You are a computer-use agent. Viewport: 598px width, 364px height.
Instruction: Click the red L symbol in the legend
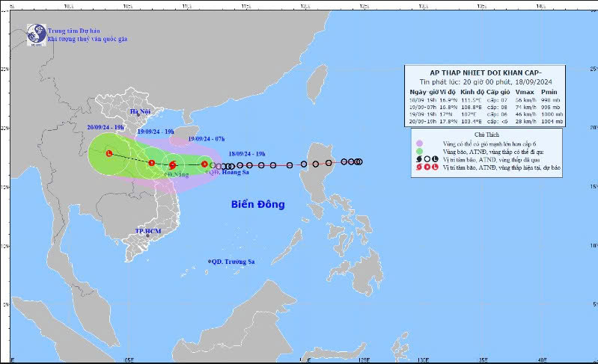tap(436, 168)
